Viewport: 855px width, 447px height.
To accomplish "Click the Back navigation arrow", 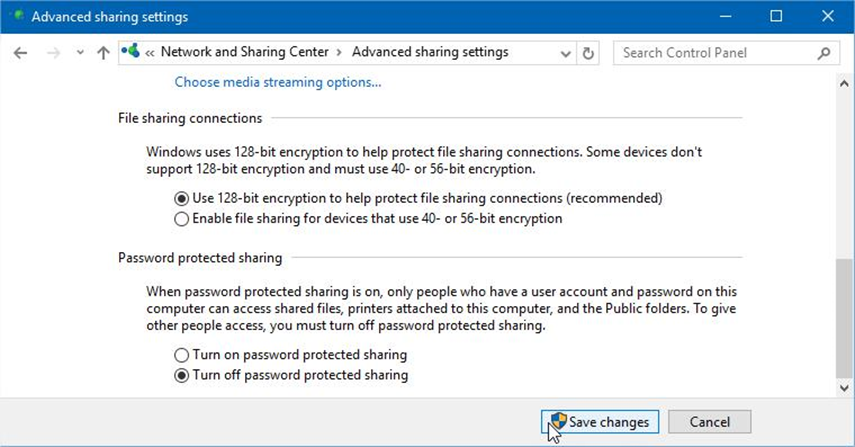I will tap(21, 53).
